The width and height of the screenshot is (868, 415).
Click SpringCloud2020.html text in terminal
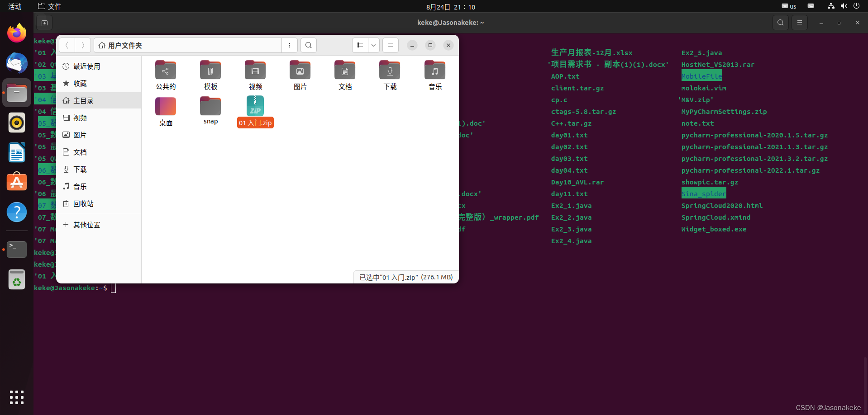(x=722, y=206)
